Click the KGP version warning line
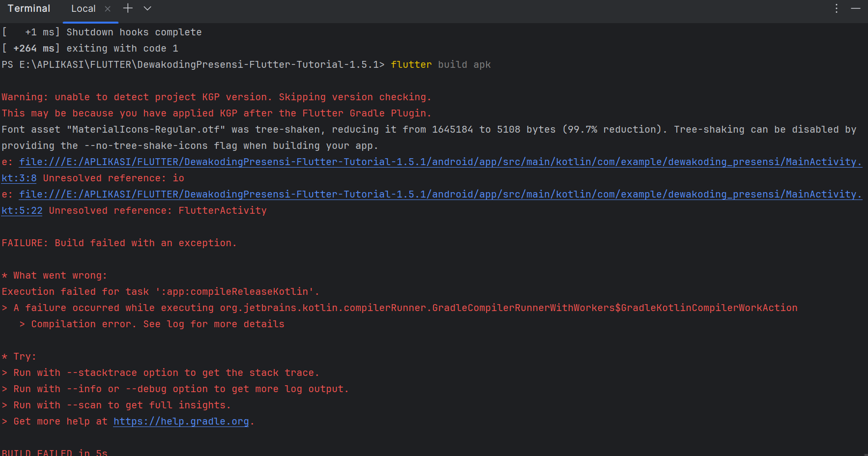 point(216,97)
